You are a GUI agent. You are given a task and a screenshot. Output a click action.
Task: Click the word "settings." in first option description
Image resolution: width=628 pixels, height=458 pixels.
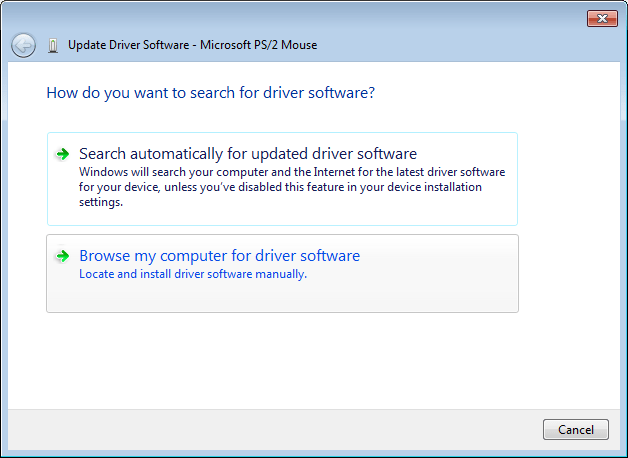point(100,201)
